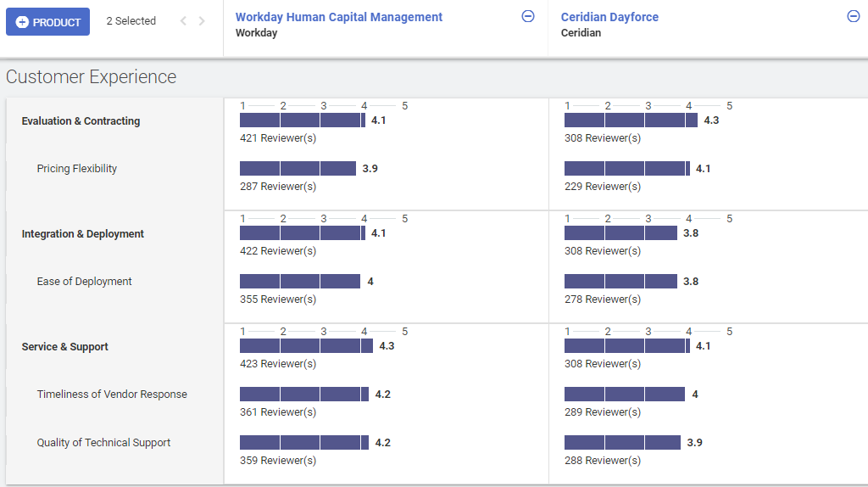This screenshot has height=487, width=868.
Task: Click '423 Reviewer(s)' under Workday
Action: click(278, 364)
